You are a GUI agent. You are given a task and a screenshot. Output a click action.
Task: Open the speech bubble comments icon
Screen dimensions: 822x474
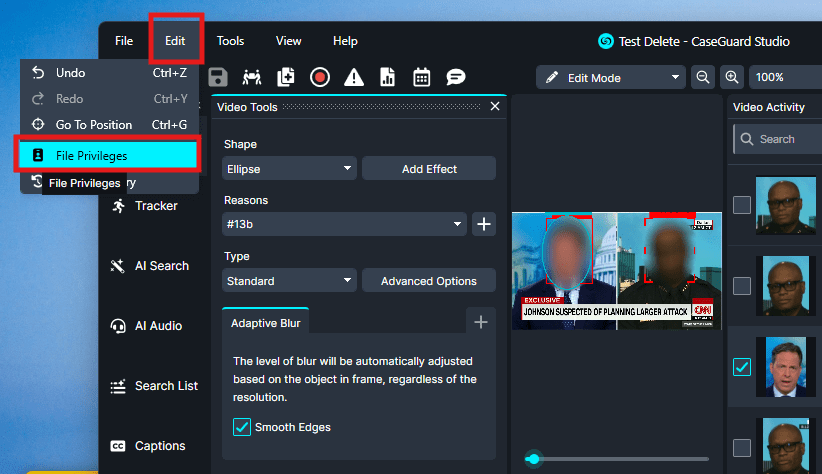[456, 77]
